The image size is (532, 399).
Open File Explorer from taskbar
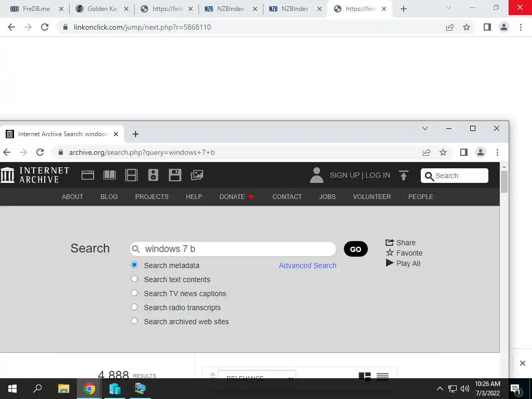[x=63, y=389]
